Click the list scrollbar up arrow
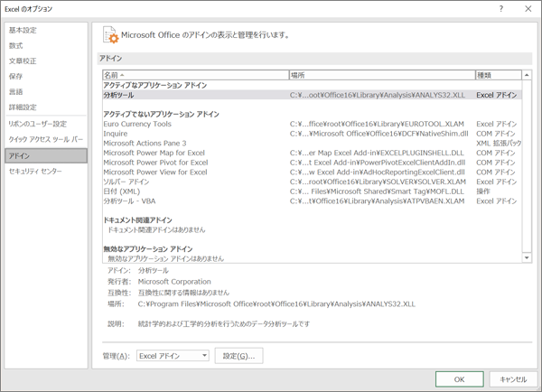This screenshot has width=542, height=392. click(527, 75)
